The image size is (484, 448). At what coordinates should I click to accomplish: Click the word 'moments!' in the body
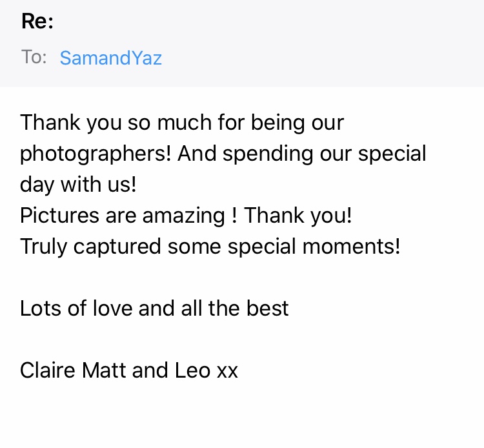351,247
